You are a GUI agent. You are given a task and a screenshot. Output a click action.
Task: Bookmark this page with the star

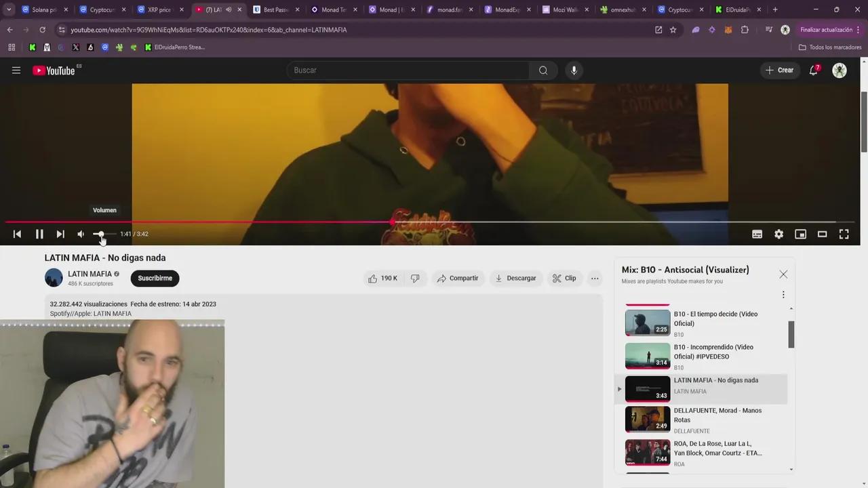tap(673, 30)
